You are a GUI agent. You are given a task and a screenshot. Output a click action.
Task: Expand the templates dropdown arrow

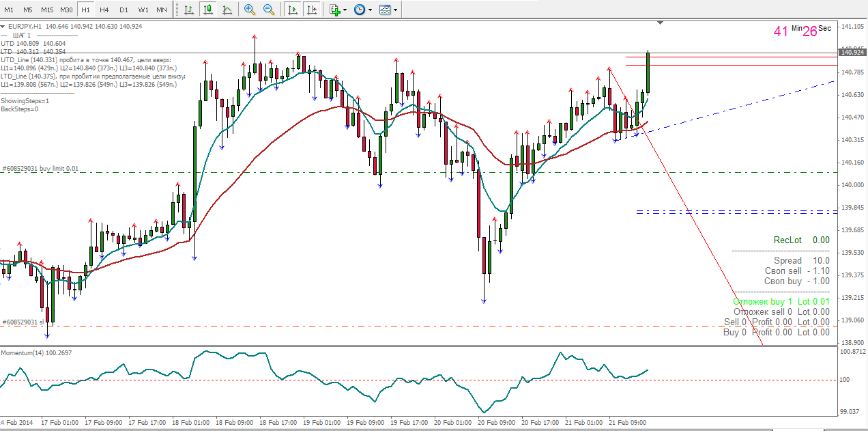tap(396, 10)
